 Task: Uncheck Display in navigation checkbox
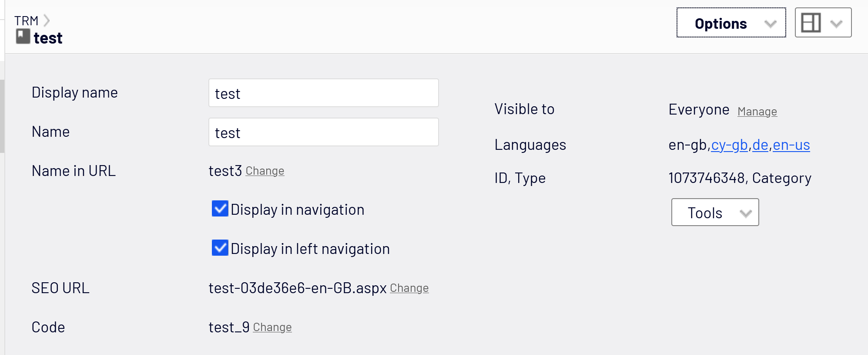pyautogui.click(x=220, y=209)
